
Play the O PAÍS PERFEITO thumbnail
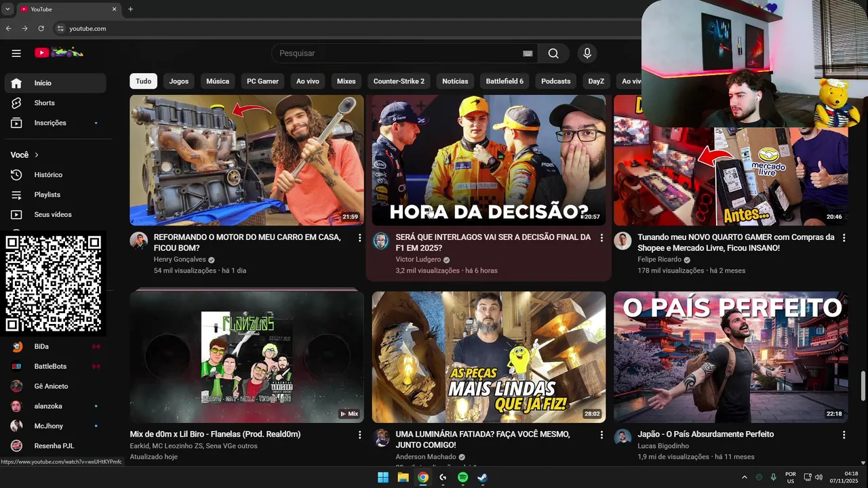coord(730,357)
